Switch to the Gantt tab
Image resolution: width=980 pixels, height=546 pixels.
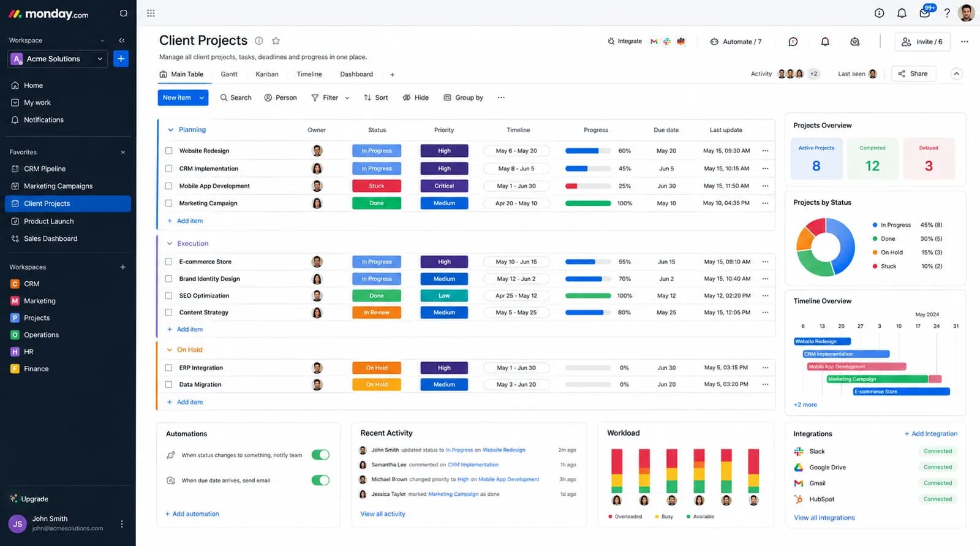(x=229, y=74)
